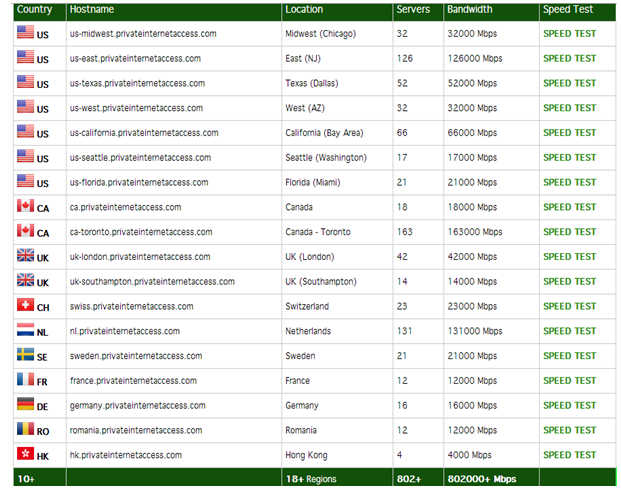
Task: Click the Canada flag in the ca-toronto row
Action: (25, 230)
